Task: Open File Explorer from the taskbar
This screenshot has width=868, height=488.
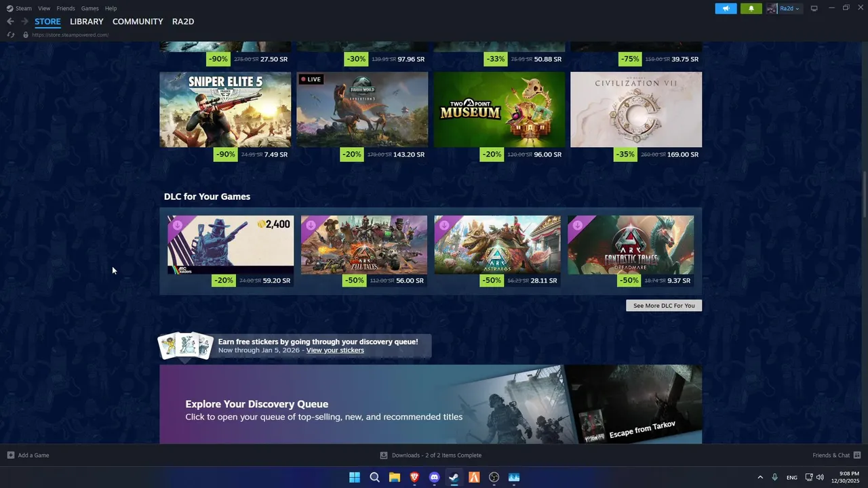Action: coord(394,477)
